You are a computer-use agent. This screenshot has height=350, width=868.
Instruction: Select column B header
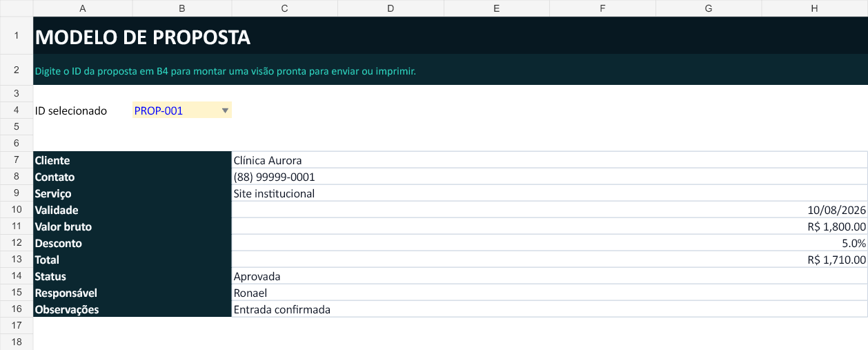[182, 8]
